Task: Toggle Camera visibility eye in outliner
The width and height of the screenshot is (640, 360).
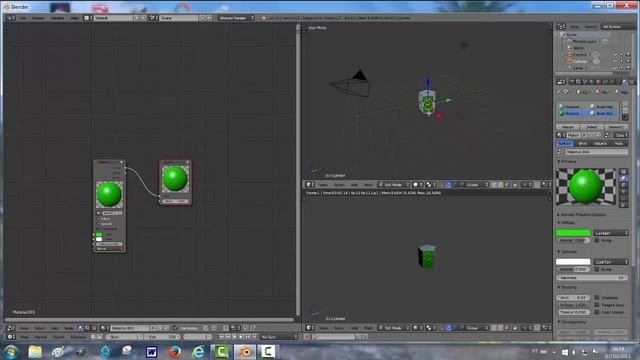Action: coord(615,55)
